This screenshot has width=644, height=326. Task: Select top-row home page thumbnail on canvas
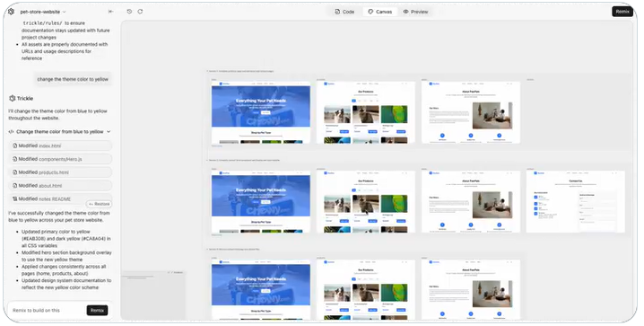(x=261, y=112)
